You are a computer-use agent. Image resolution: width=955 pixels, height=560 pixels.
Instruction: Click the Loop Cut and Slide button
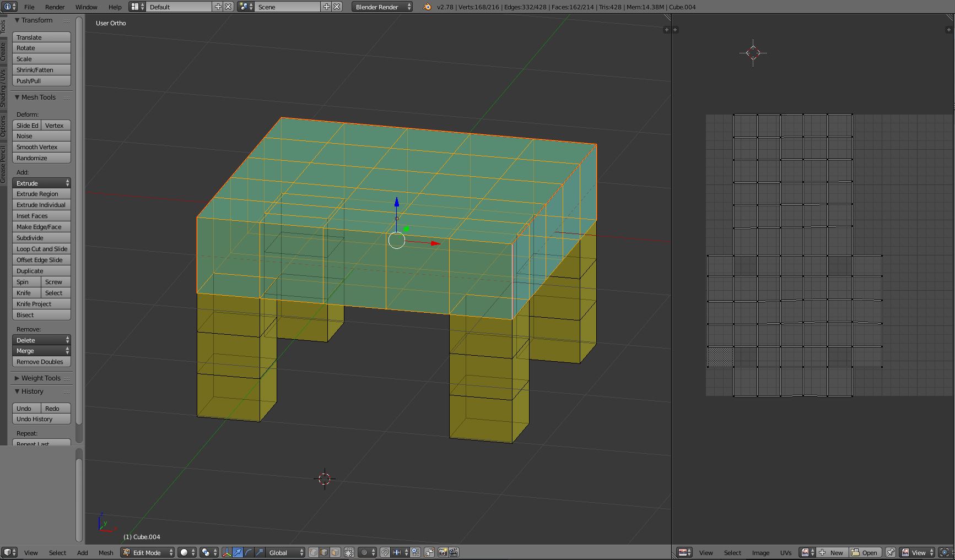[x=41, y=249]
